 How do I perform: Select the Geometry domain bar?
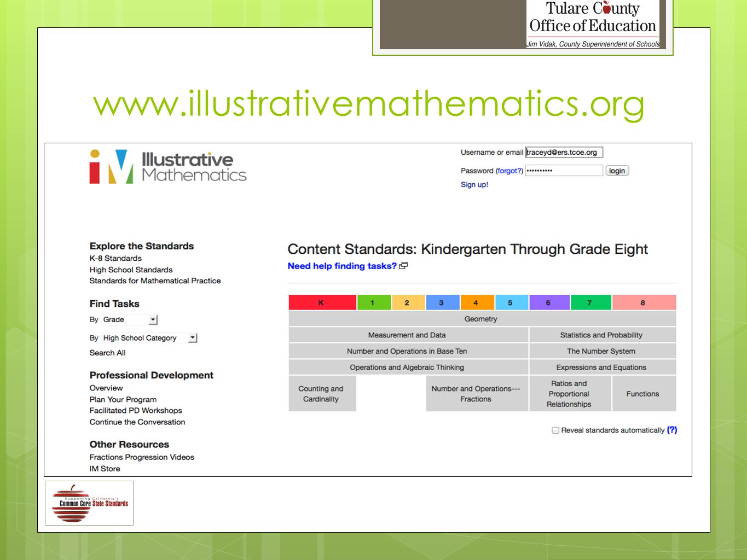482,319
